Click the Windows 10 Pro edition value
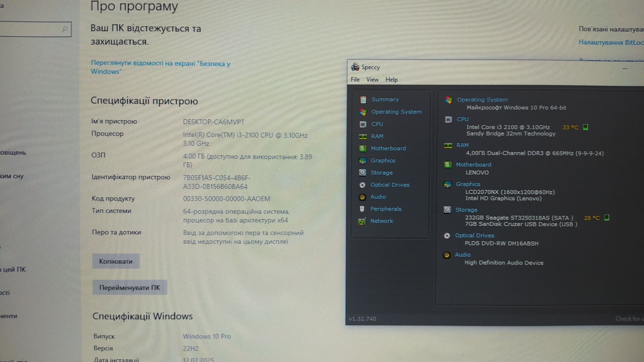 pyautogui.click(x=207, y=336)
